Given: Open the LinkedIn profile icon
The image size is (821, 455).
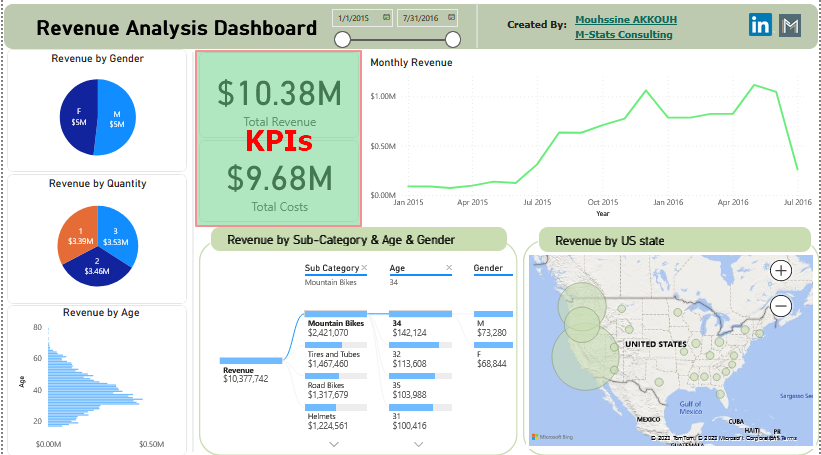Looking at the screenshot, I should (x=760, y=26).
